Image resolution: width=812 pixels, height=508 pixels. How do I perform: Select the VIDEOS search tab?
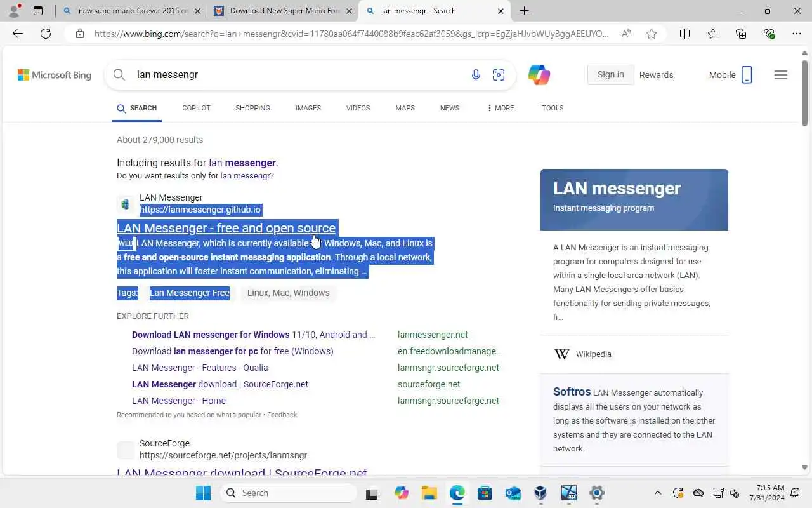pos(358,108)
